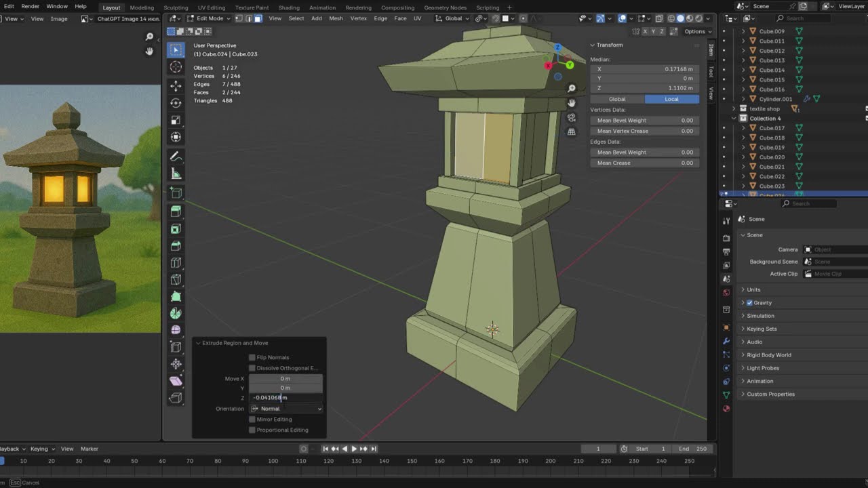868x488 pixels.
Task: Select the Cursor tool
Action: [x=176, y=66]
